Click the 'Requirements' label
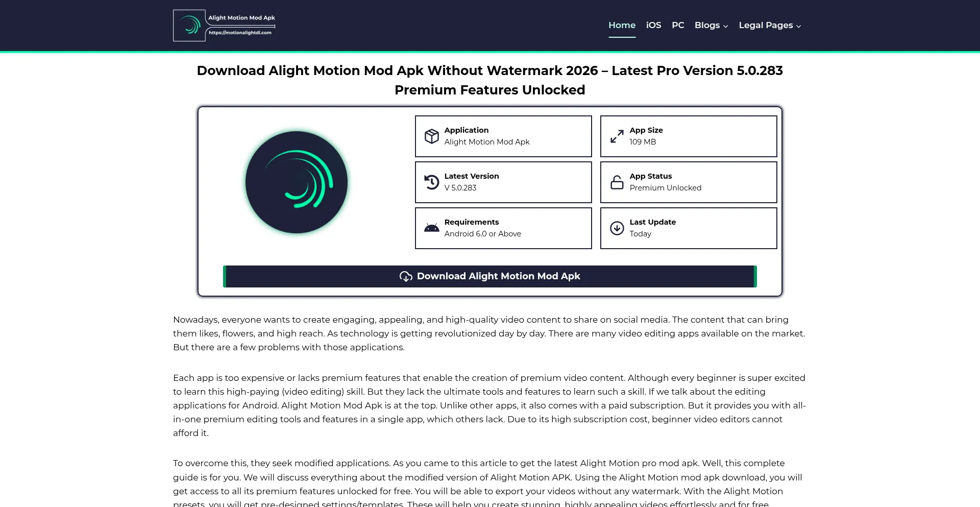 click(472, 222)
